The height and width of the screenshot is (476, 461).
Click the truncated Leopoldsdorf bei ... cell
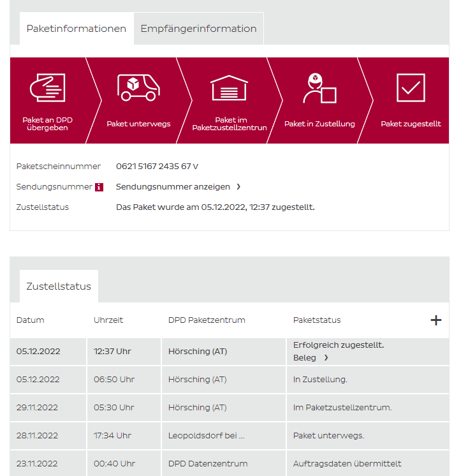coord(206,436)
